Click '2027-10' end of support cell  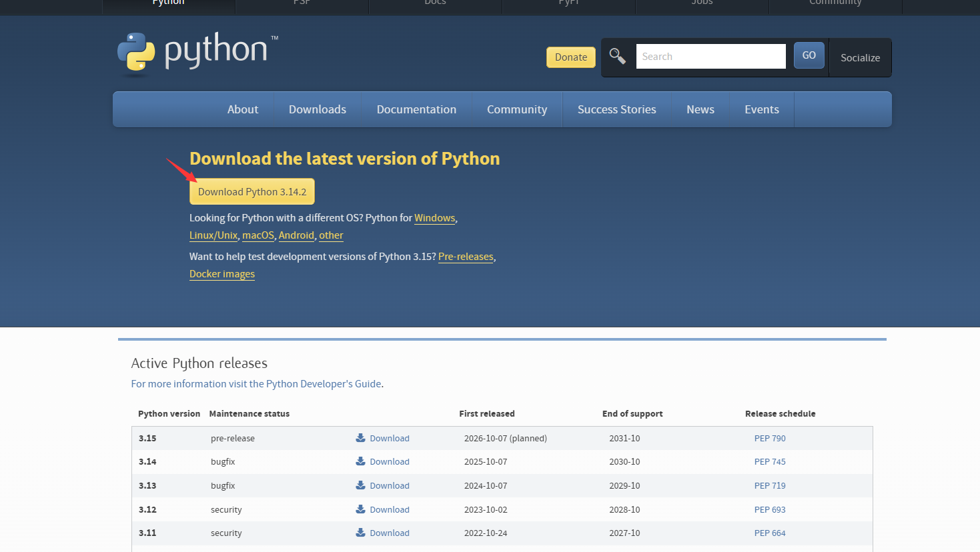624,533
